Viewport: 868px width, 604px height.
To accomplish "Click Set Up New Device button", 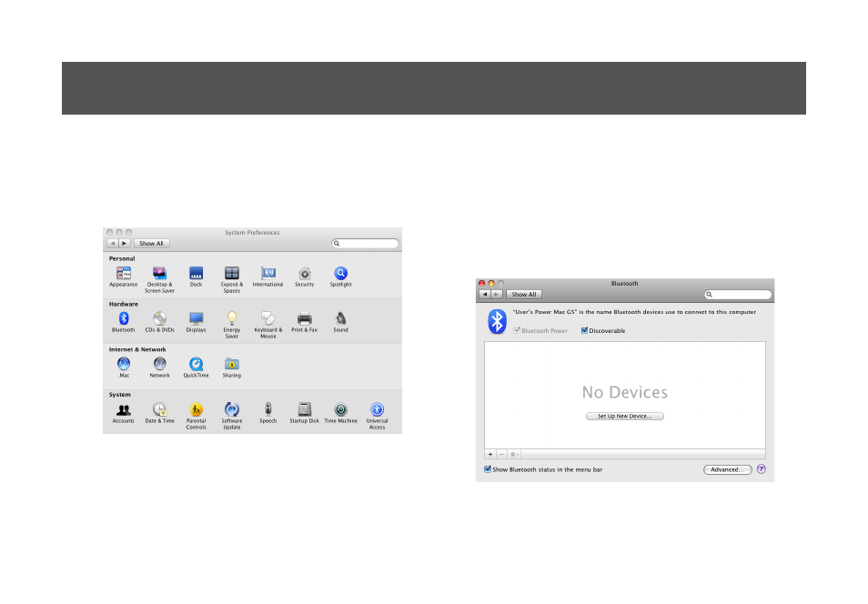I will (624, 416).
